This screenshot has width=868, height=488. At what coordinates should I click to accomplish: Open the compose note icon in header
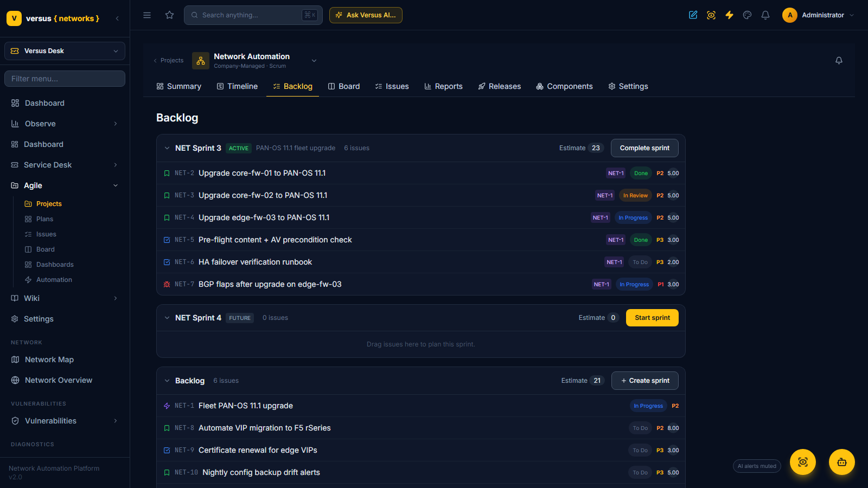click(693, 15)
